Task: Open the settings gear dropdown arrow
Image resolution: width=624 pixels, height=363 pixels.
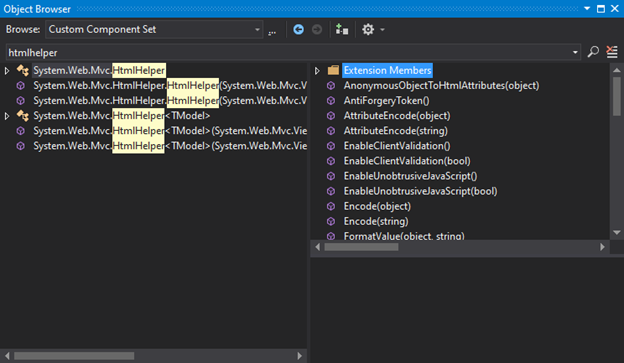Action: [382, 29]
